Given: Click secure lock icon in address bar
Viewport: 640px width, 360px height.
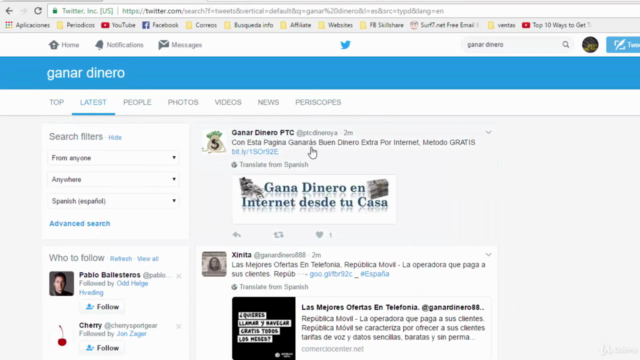Looking at the screenshot, I should pyautogui.click(x=55, y=11).
